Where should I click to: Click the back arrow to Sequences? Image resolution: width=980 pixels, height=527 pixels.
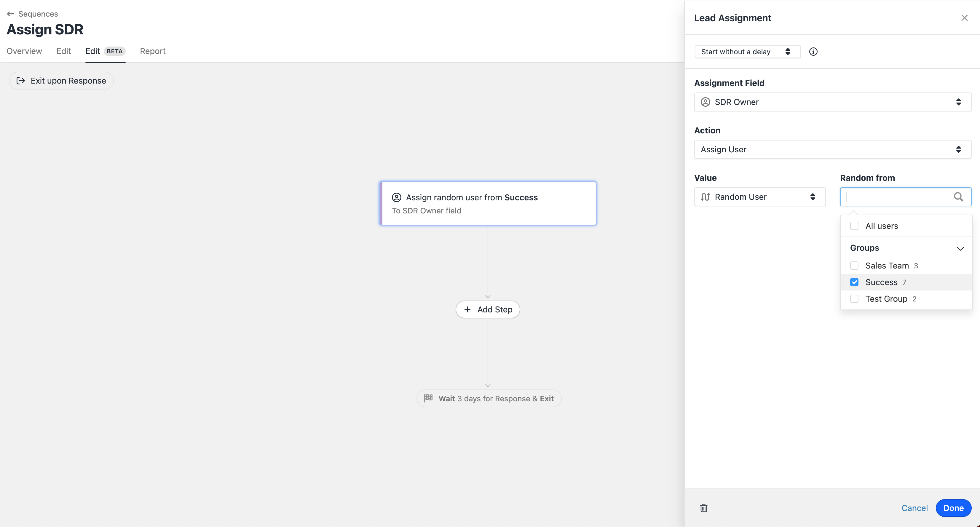tap(10, 13)
